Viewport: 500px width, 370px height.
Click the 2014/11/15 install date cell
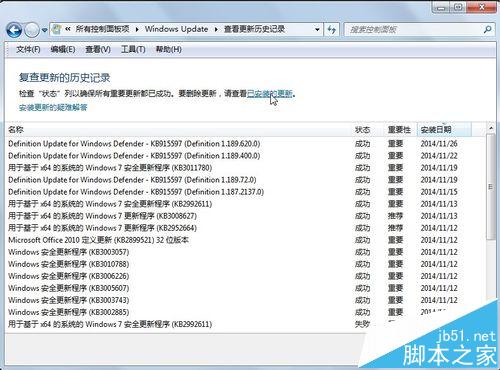tap(439, 192)
